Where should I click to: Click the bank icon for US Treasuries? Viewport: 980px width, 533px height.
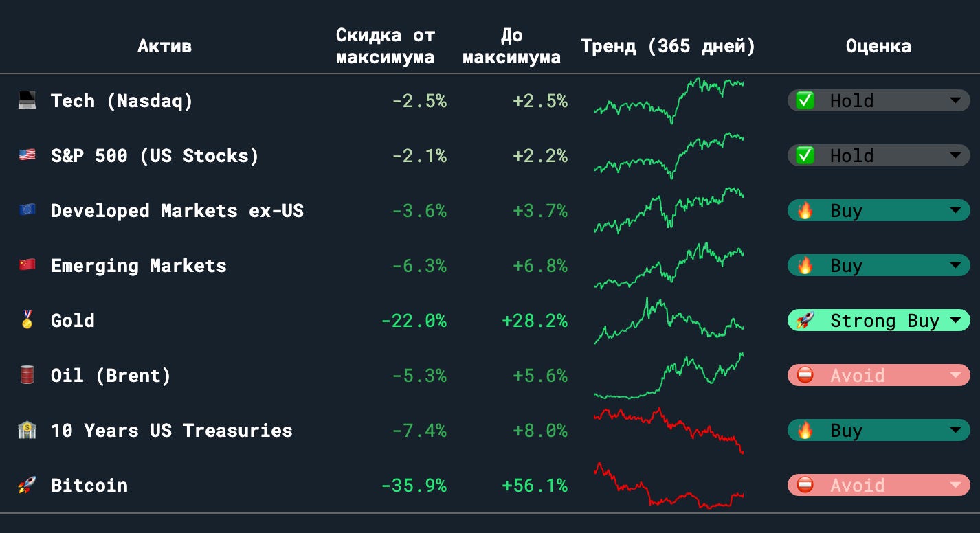[x=27, y=431]
